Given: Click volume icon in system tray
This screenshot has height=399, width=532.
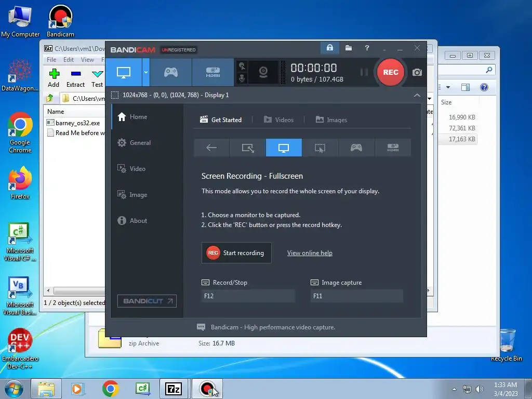Looking at the screenshot, I should pos(480,389).
